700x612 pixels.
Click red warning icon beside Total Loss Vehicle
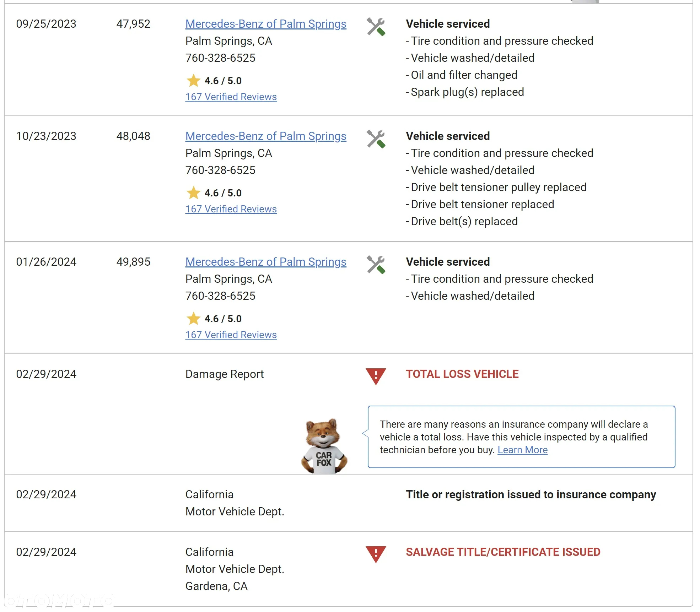pyautogui.click(x=376, y=376)
